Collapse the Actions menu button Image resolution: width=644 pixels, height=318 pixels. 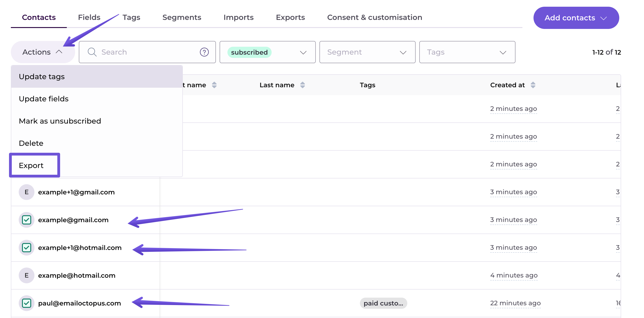(43, 52)
